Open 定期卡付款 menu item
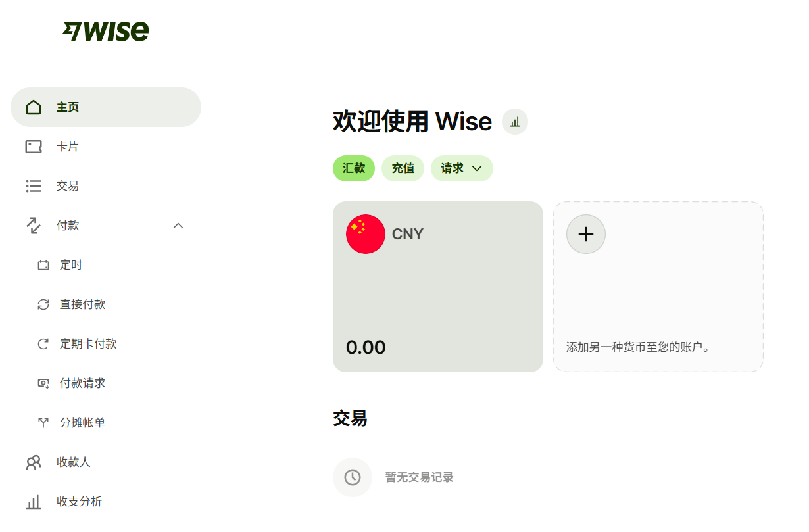Screen dimensions: 809x532 point(88,344)
